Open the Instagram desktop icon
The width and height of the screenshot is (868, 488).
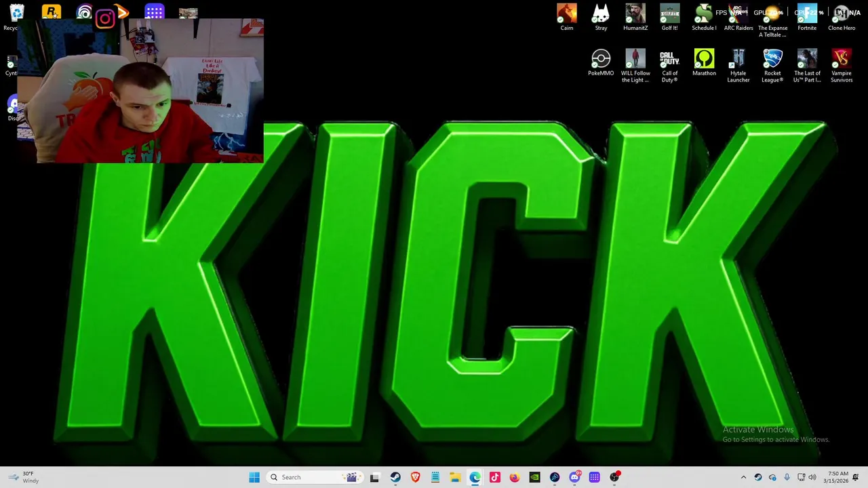[104, 18]
